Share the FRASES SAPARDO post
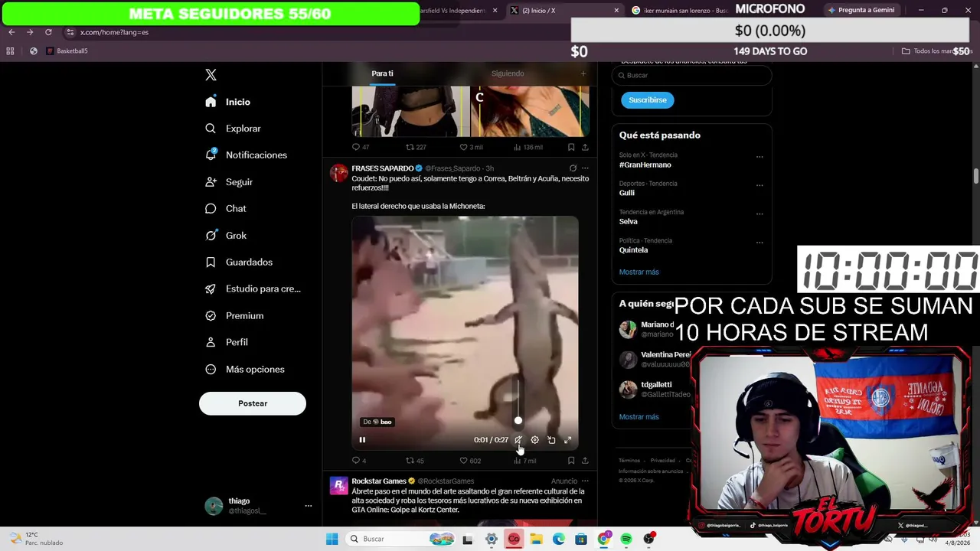The width and height of the screenshot is (980, 551). (585, 461)
